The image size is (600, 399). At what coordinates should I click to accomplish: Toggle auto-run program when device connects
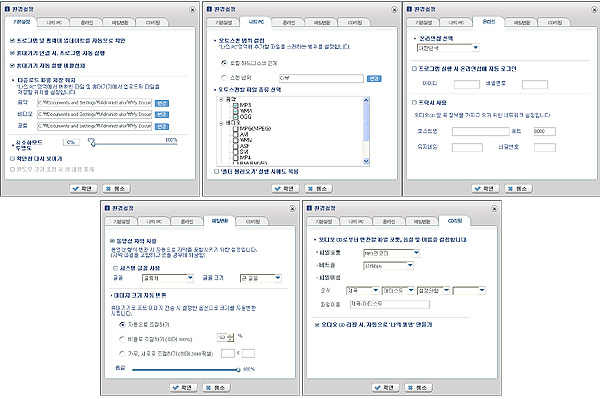(12, 53)
